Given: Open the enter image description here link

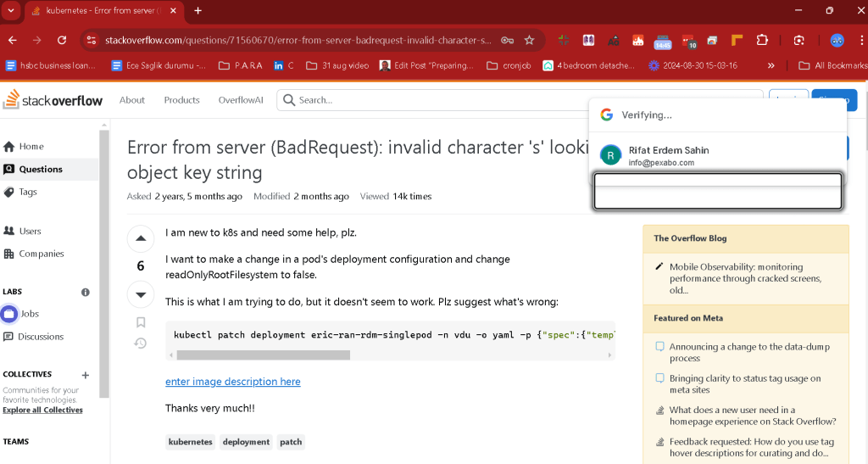Looking at the screenshot, I should (x=233, y=382).
